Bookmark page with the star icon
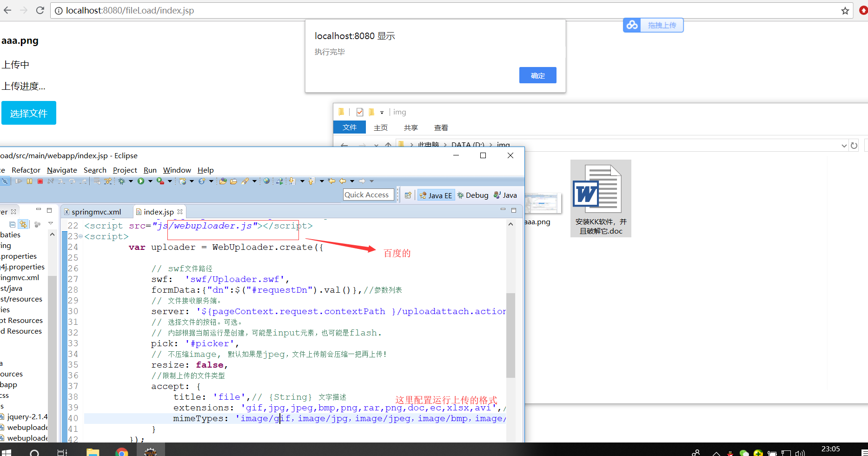Image resolution: width=868 pixels, height=456 pixels. click(x=845, y=11)
